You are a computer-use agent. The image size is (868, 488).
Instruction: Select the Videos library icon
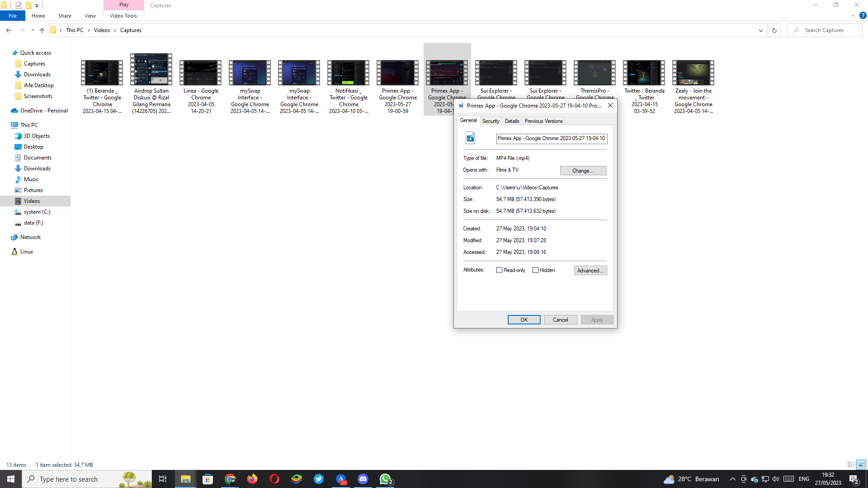(x=18, y=201)
